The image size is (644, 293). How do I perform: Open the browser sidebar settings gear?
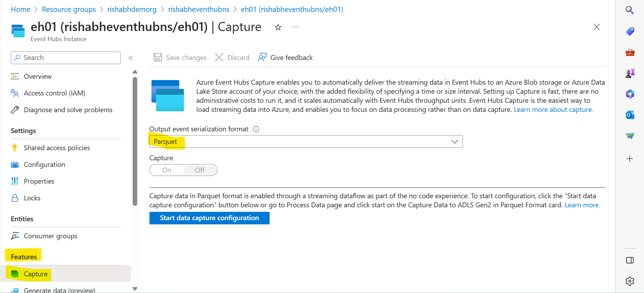coord(630,281)
